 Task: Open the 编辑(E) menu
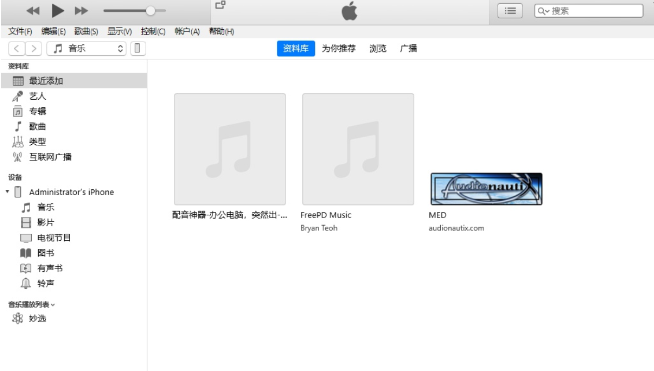(53, 31)
